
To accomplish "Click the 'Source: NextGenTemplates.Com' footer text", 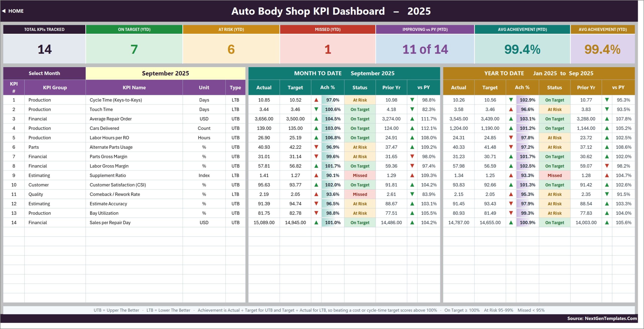I will [x=602, y=318].
